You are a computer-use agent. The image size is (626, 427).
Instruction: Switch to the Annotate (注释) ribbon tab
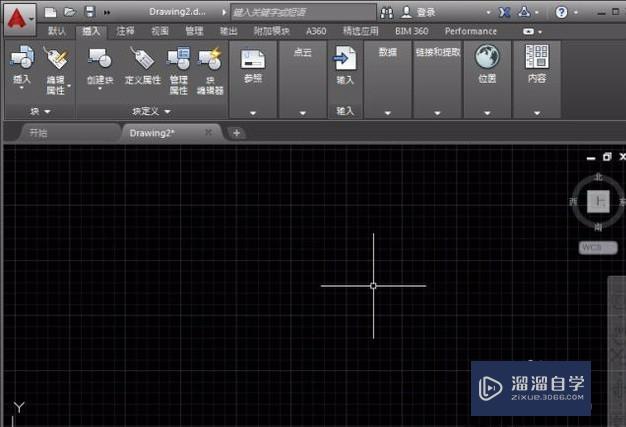125,31
